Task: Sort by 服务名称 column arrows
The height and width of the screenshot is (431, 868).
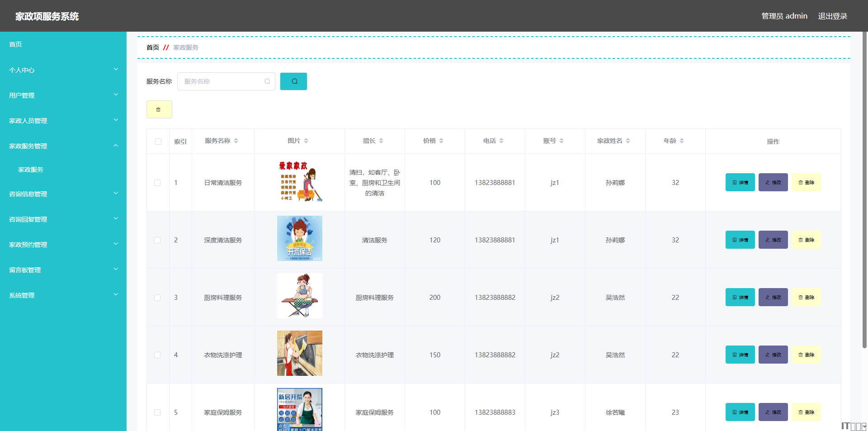Action: [236, 141]
